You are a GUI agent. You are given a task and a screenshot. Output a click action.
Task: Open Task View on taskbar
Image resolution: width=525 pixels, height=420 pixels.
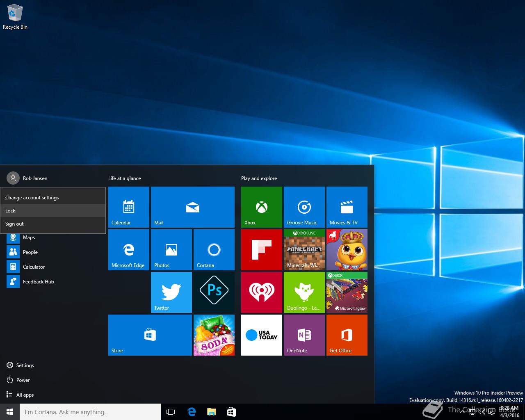171,412
